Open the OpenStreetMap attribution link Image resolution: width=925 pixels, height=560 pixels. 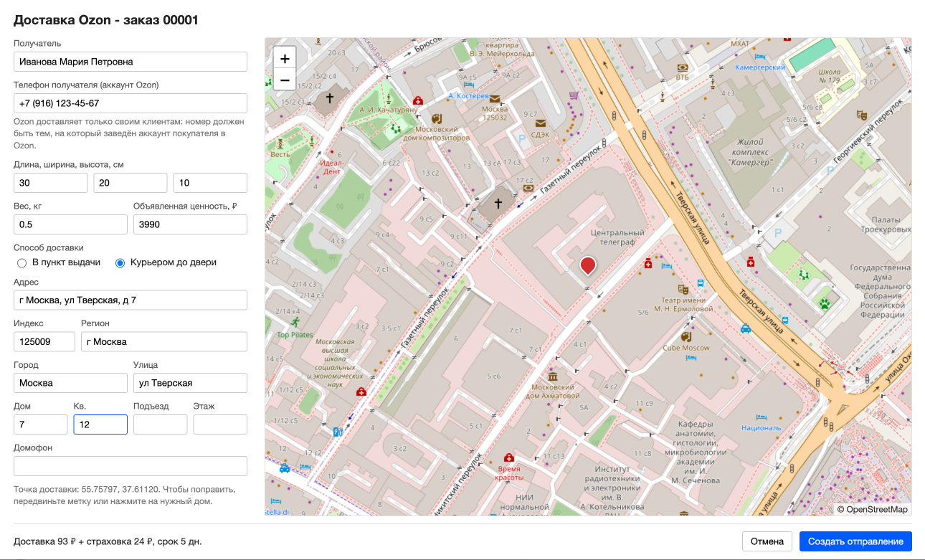click(877, 510)
